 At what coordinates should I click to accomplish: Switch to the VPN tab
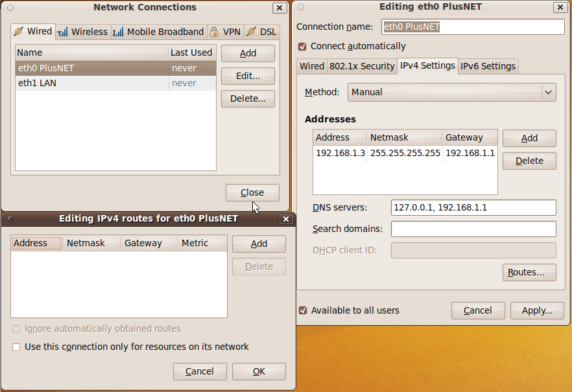click(226, 32)
